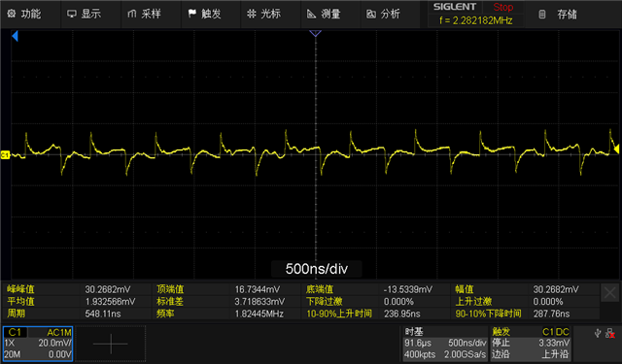Add a channel with the plus box
Image resolution: width=622 pixels, height=364 pixels.
tap(111, 344)
